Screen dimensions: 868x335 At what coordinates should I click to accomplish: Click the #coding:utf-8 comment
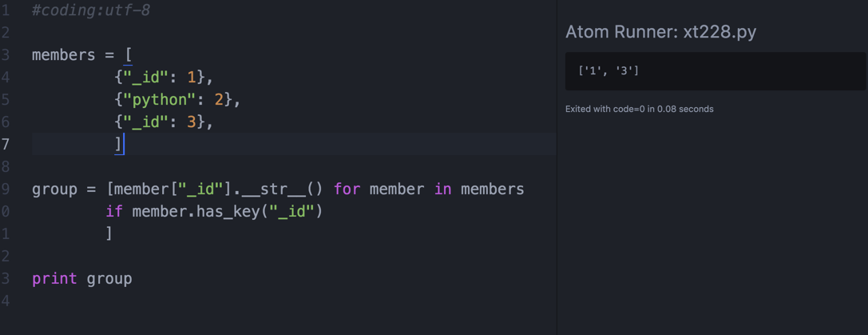(90, 10)
